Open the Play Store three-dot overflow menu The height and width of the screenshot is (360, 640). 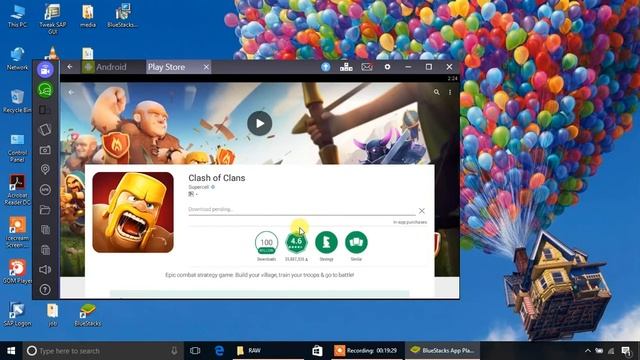450,93
